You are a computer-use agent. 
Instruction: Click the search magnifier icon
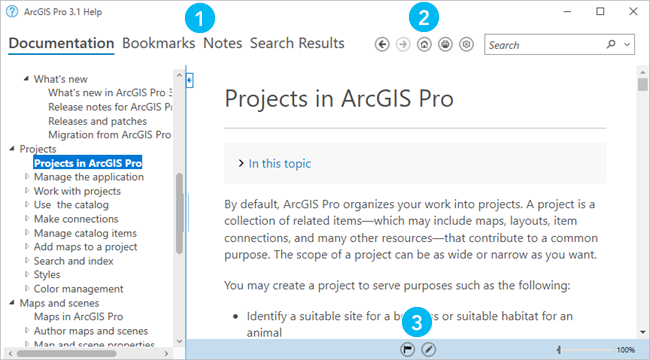pyautogui.click(x=611, y=44)
